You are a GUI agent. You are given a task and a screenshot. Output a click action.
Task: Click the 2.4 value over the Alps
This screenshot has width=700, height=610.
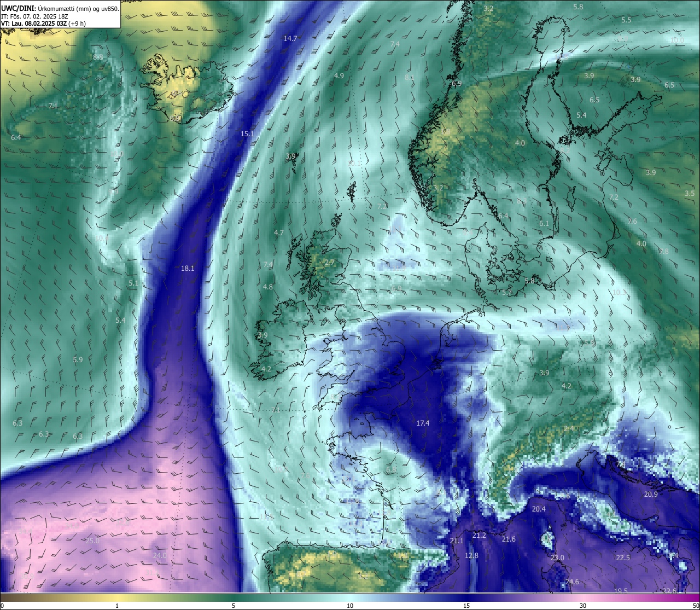coord(569,428)
